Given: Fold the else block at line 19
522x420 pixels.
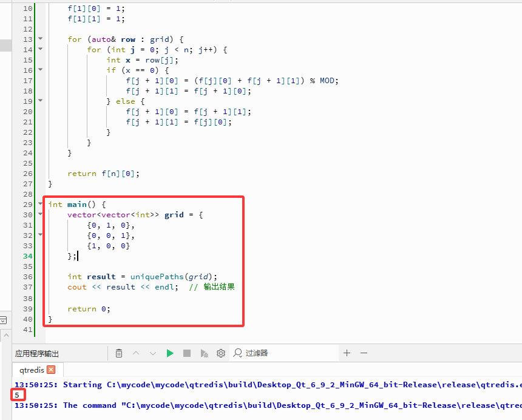Looking at the screenshot, I should pyautogui.click(x=41, y=101).
